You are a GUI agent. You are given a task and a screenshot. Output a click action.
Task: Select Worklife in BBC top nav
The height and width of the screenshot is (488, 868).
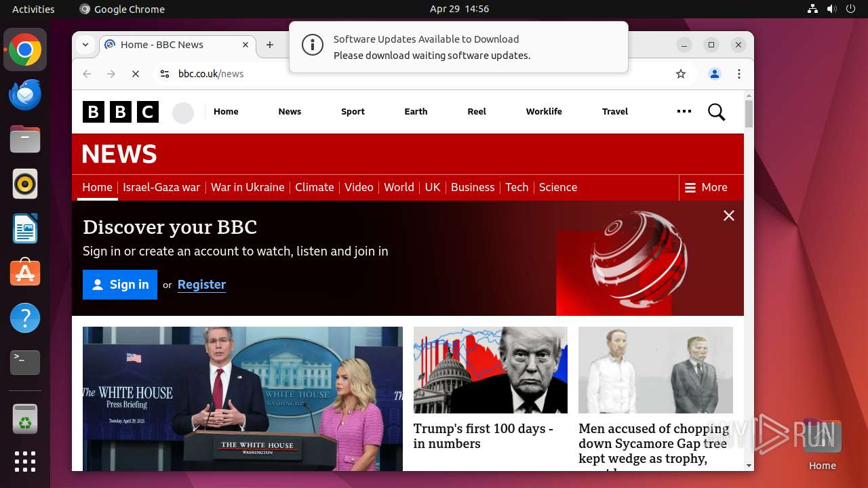pos(544,112)
